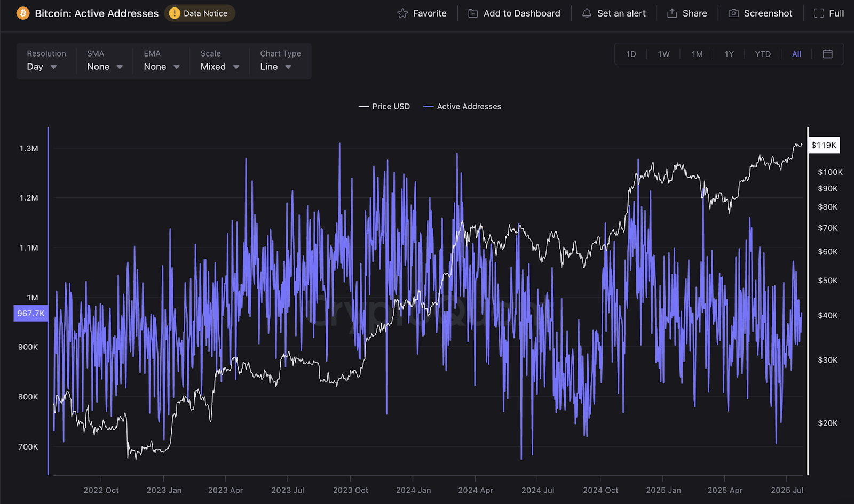Click the Bitcoin logo icon
This screenshot has height=504, width=854.
23,13
